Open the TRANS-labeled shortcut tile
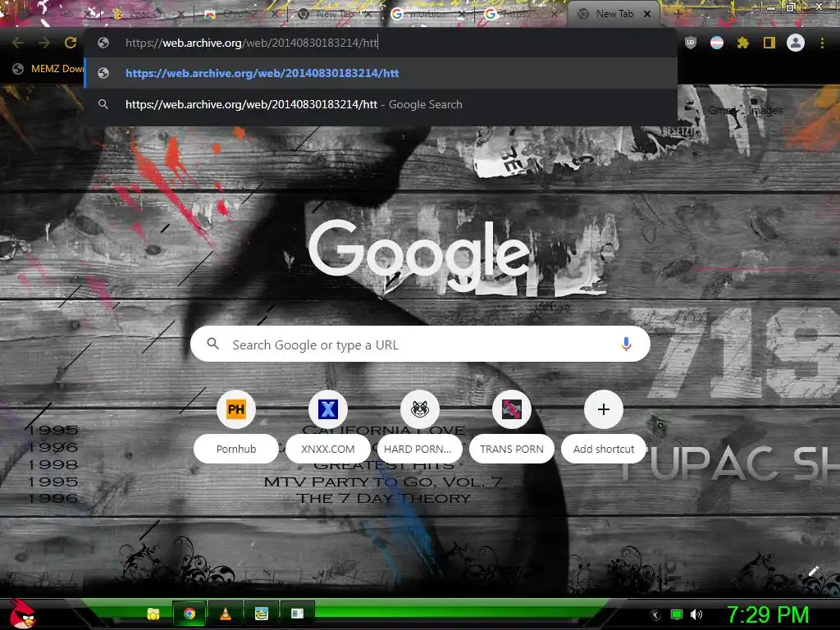840x630 pixels. click(x=512, y=409)
